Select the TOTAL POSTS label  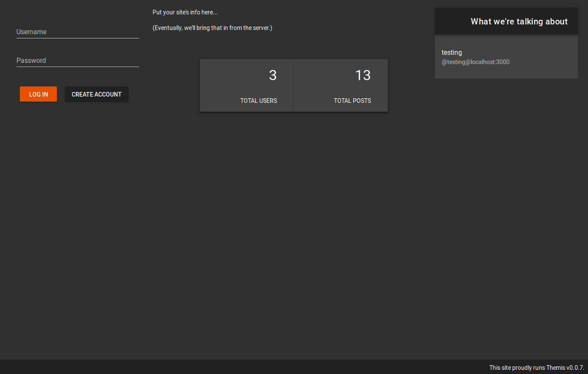(x=352, y=101)
